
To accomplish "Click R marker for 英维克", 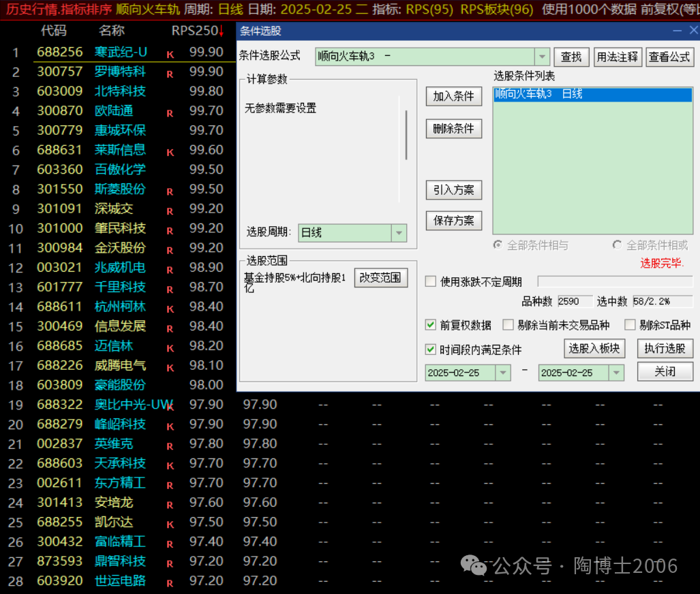I will 170,446.
